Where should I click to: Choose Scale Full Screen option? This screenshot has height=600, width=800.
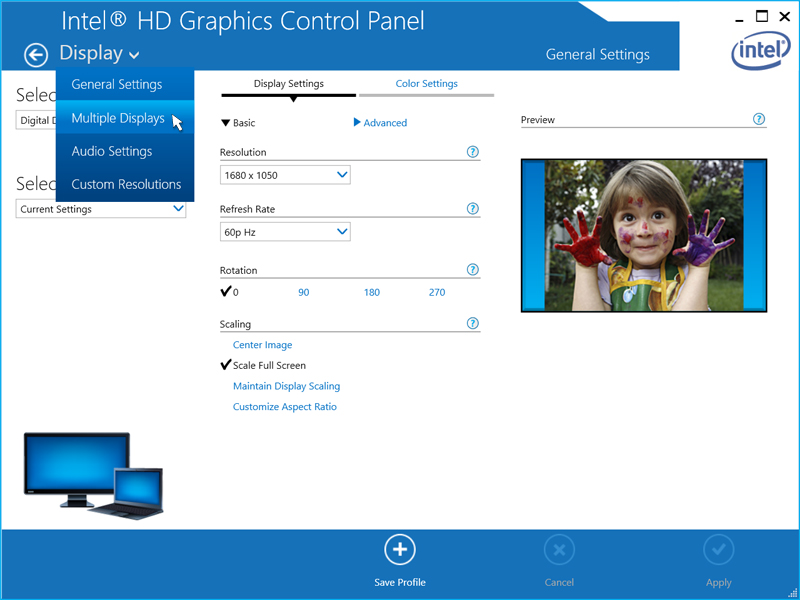pyautogui.click(x=263, y=365)
